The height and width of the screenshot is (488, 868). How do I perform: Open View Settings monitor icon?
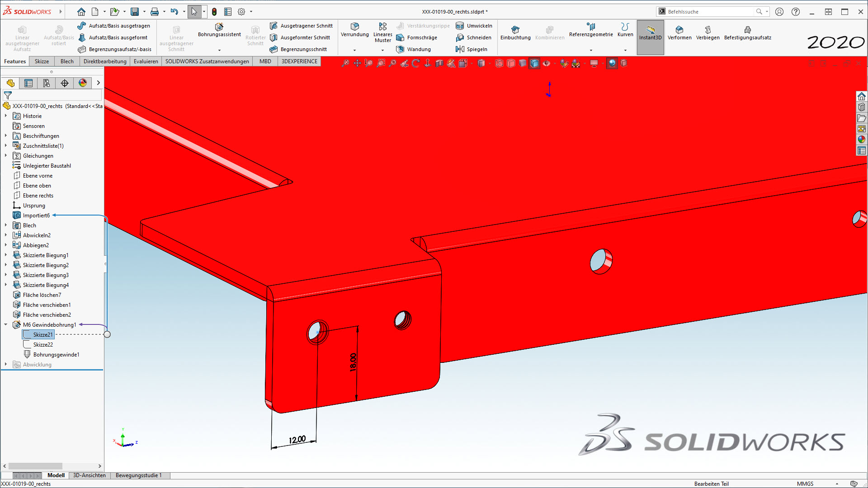[x=594, y=63]
